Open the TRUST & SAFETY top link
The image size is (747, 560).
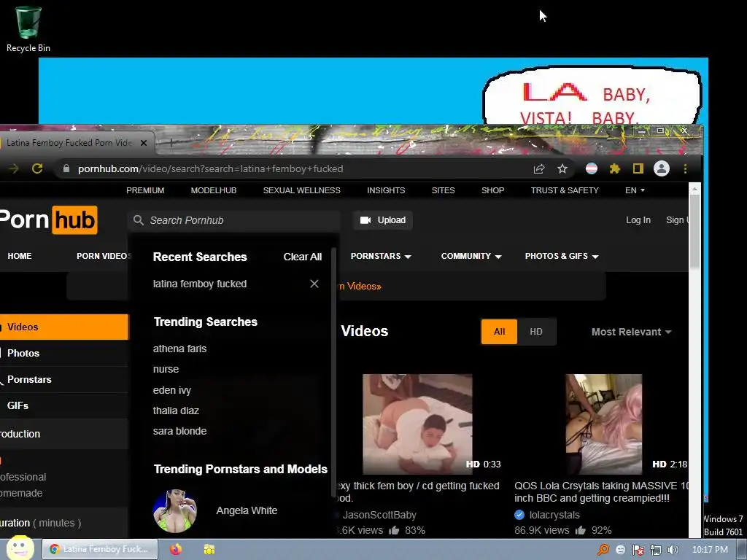(x=565, y=190)
